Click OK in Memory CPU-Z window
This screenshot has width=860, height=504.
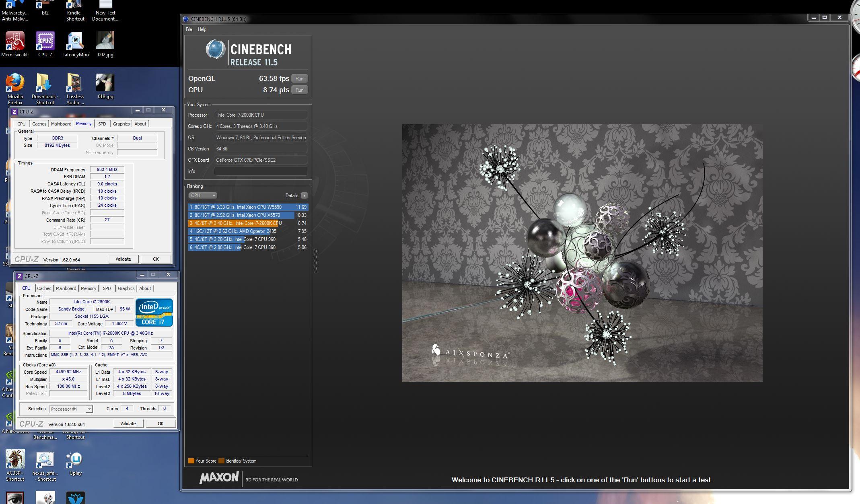pos(156,259)
